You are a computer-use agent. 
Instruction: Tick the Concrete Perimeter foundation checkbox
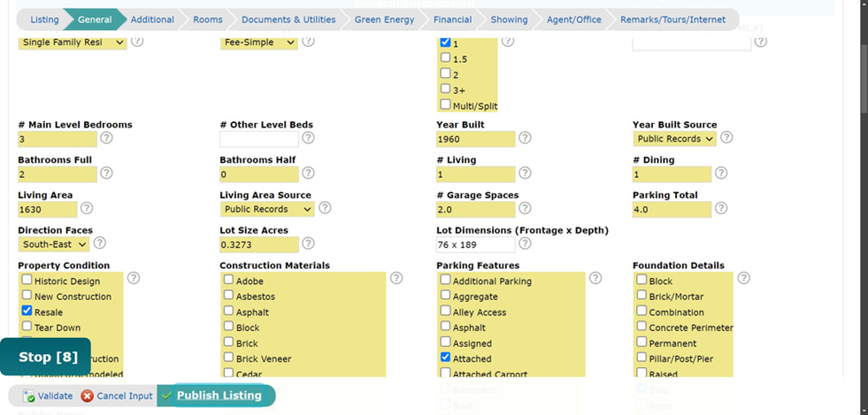[x=641, y=327]
